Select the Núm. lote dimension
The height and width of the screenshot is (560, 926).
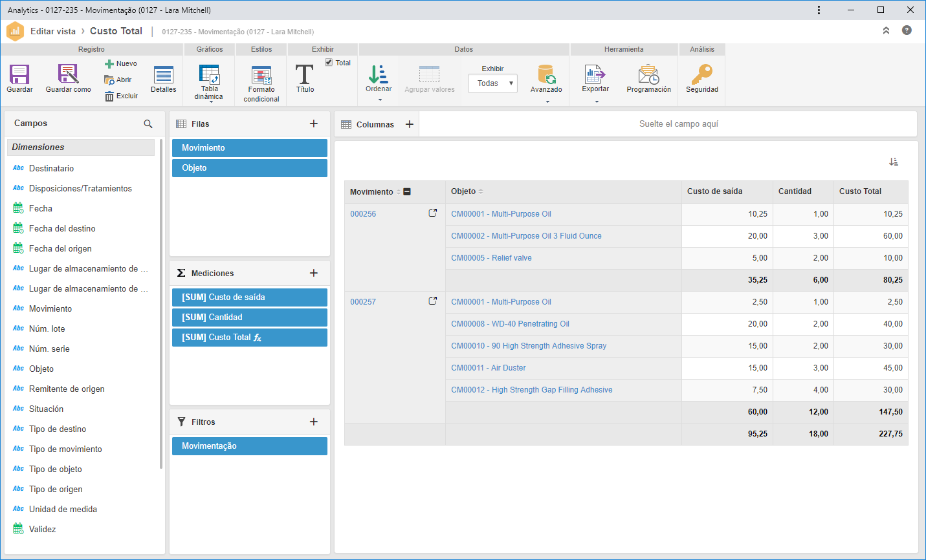47,328
